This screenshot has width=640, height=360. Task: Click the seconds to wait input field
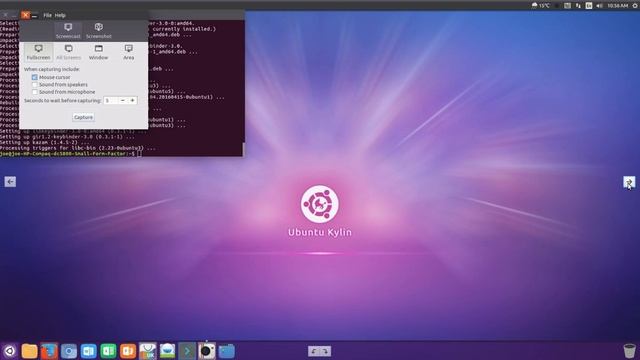click(111, 100)
